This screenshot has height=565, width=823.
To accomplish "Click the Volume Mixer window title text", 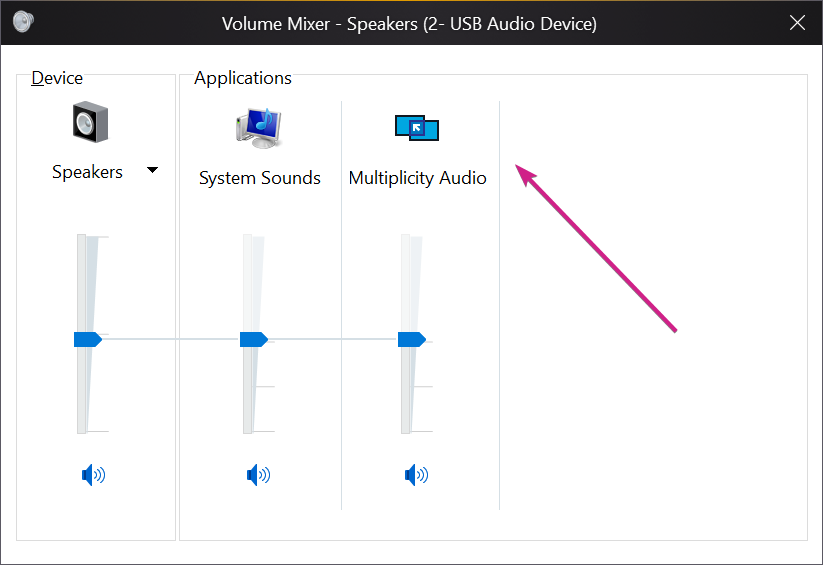I will (x=409, y=24).
